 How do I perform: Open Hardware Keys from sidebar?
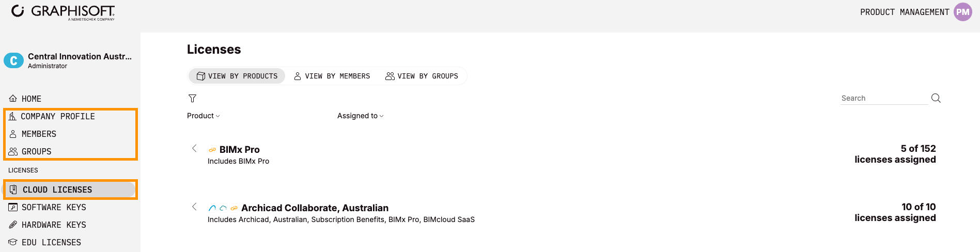click(54, 225)
